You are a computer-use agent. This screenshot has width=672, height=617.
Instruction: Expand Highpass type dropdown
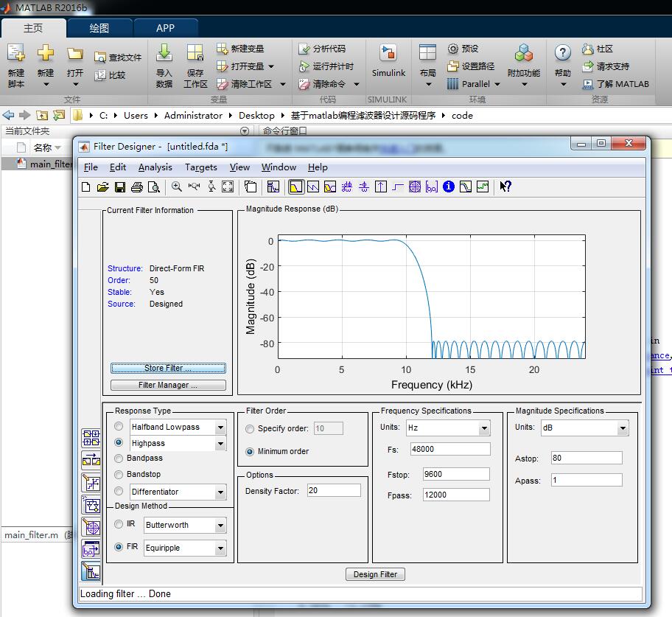point(220,444)
